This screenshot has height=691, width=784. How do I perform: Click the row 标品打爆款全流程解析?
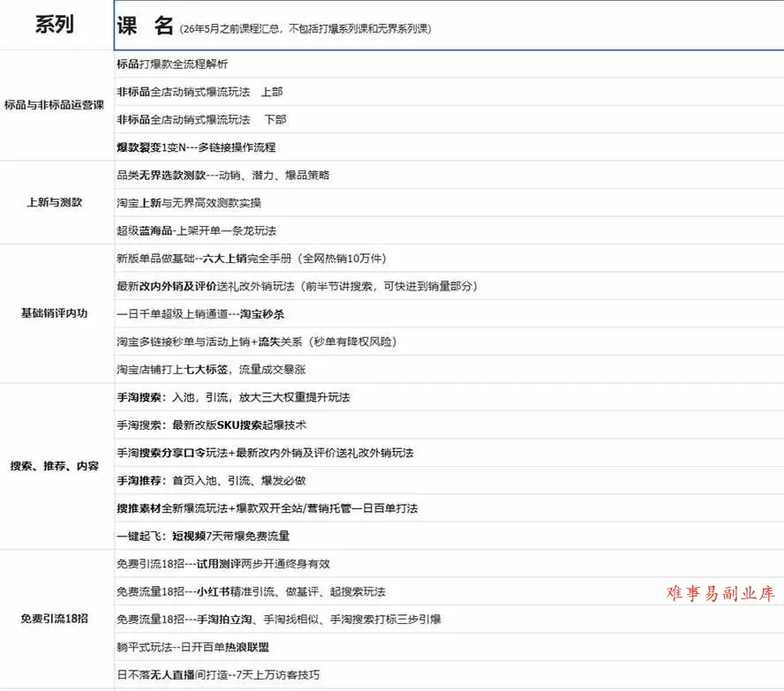(449, 64)
